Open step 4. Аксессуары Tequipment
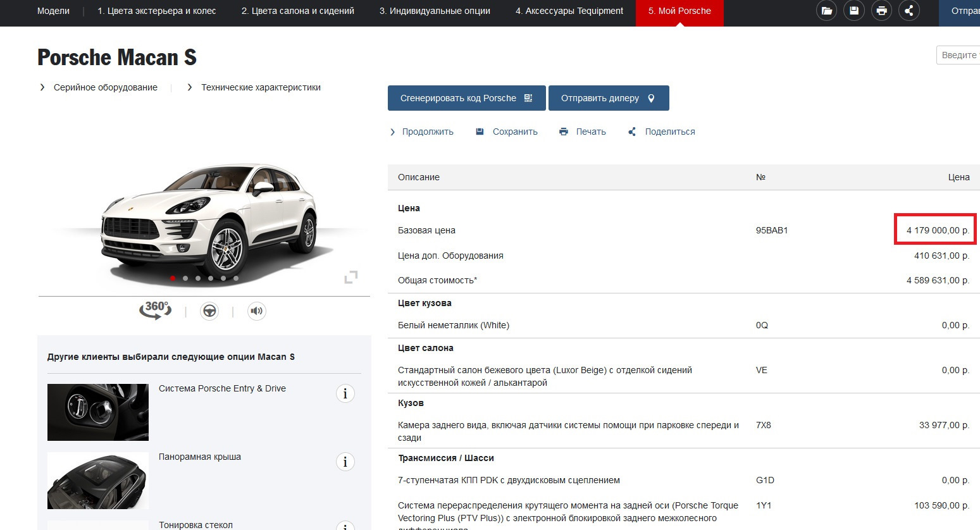 pyautogui.click(x=569, y=11)
